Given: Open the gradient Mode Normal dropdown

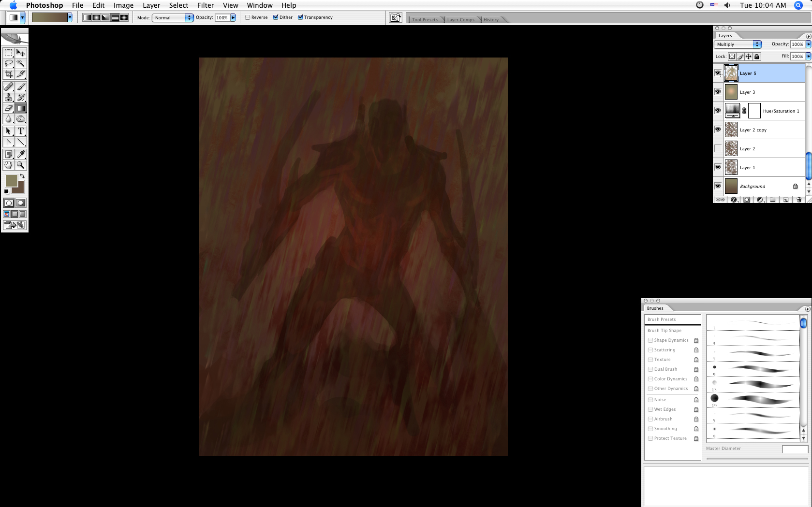Looking at the screenshot, I should coord(173,17).
